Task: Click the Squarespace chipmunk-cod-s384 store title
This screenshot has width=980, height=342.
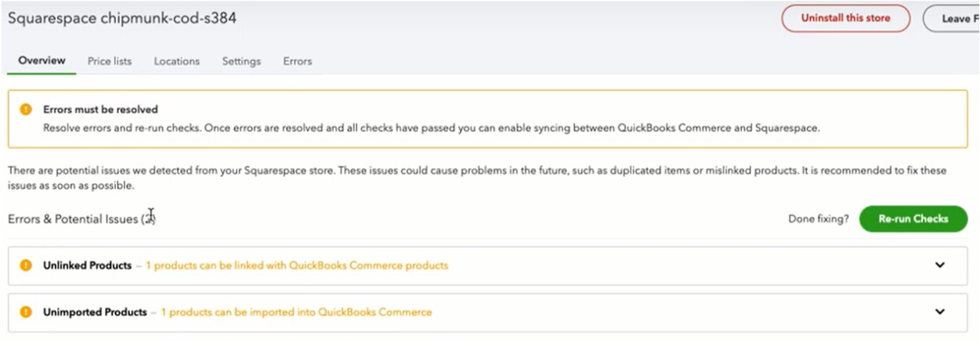Action: click(x=122, y=17)
